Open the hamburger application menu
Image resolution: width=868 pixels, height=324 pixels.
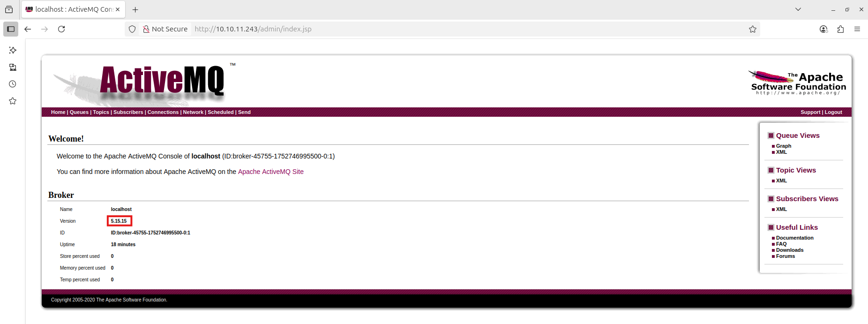coord(857,29)
